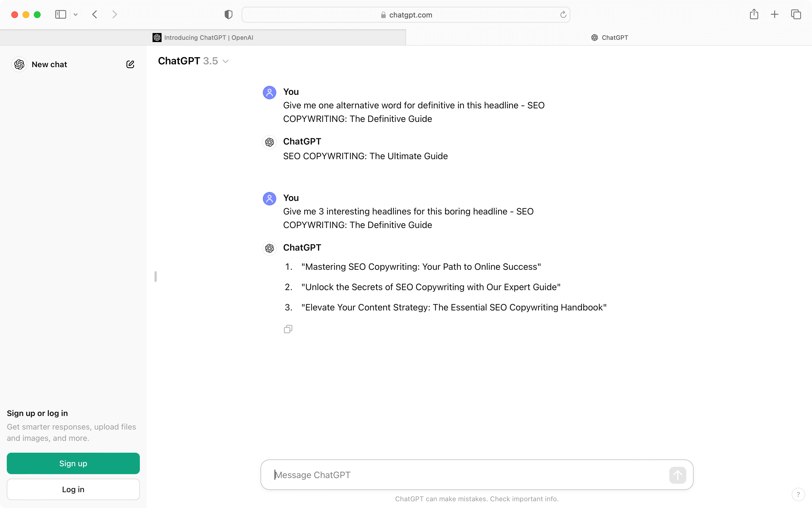
Task: Open the help question mark button
Action: pyautogui.click(x=798, y=494)
